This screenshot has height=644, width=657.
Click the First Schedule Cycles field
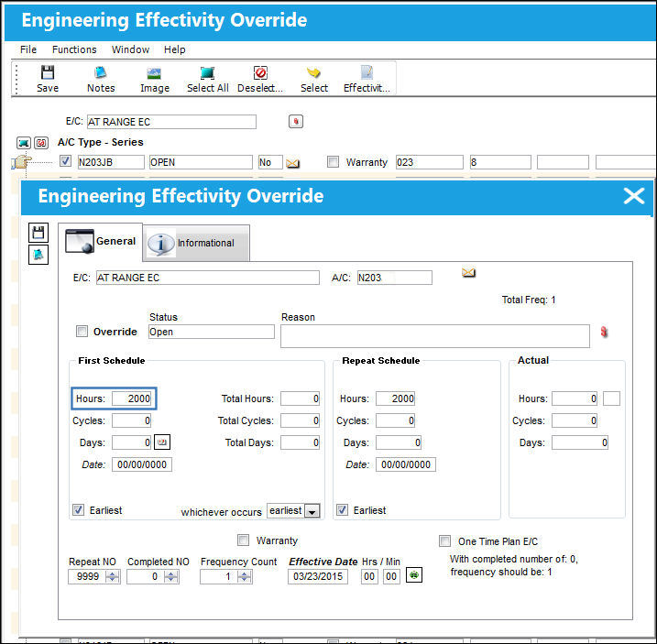click(x=132, y=420)
